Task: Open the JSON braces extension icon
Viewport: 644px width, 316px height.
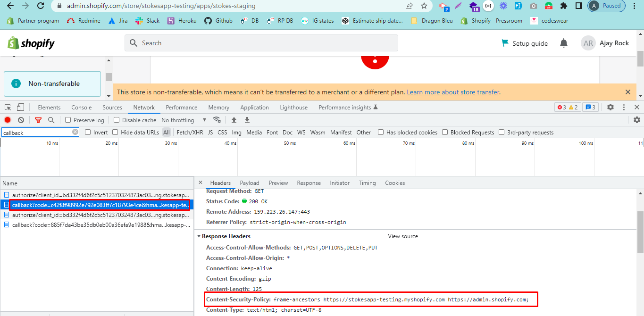Action: (x=488, y=6)
